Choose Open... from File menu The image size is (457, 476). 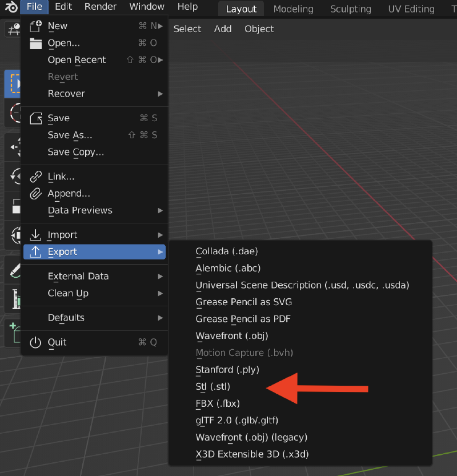point(94,43)
